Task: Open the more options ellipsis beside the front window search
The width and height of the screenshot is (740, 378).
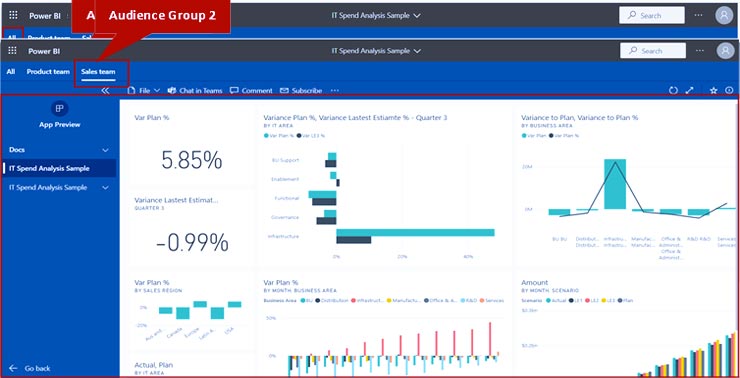Action: point(700,50)
